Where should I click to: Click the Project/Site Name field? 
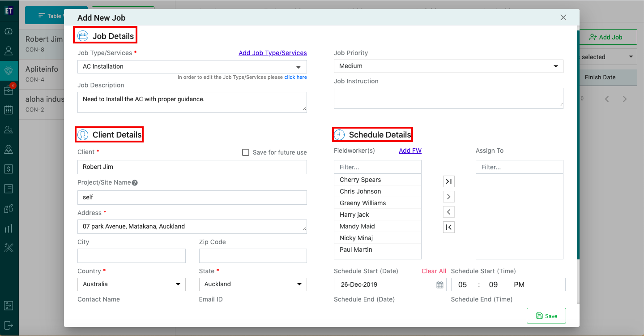(x=192, y=197)
